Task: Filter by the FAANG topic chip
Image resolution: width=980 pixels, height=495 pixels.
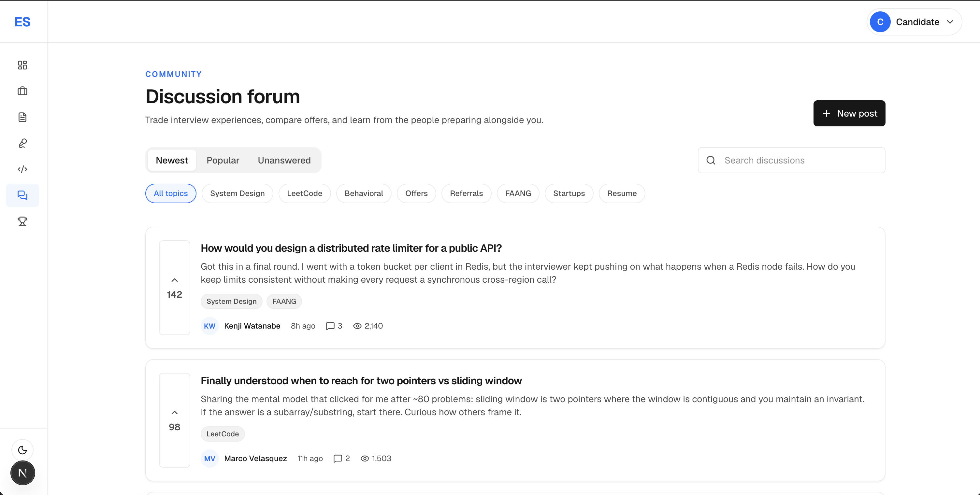Action: [518, 193]
